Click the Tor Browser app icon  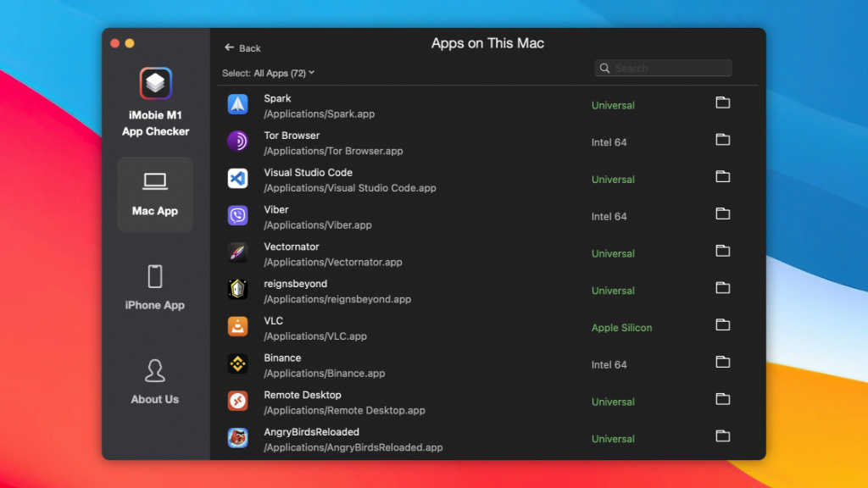pos(238,141)
